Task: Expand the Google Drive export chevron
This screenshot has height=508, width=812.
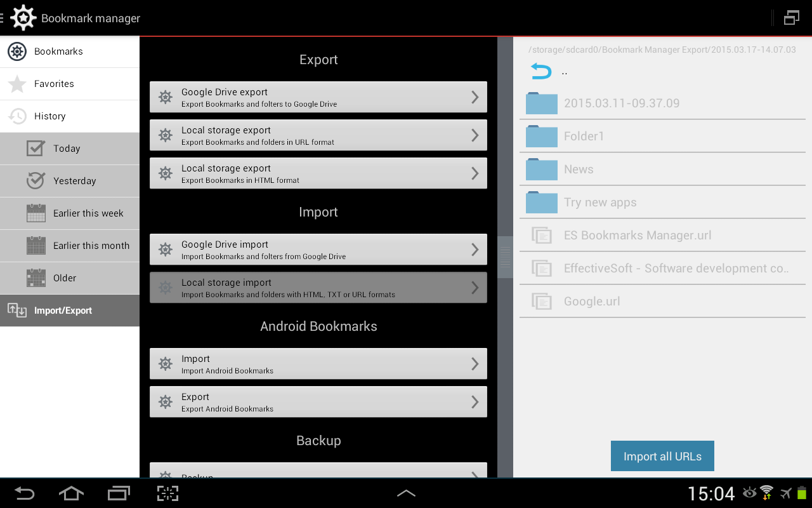Action: coord(475,97)
